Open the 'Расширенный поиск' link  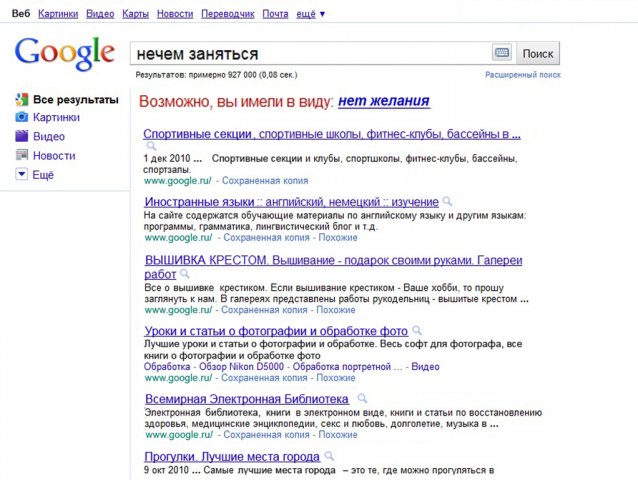[523, 75]
